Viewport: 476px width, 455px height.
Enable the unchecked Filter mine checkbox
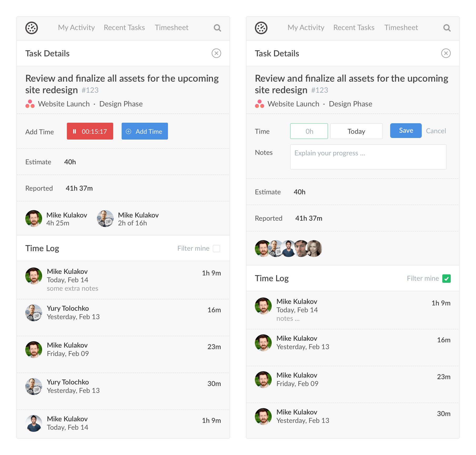(216, 248)
